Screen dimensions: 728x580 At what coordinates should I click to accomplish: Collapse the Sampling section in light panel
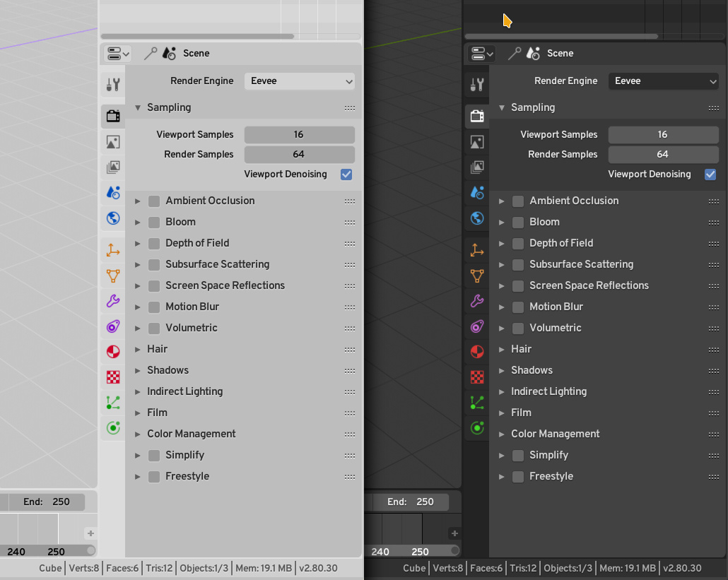[x=137, y=107]
